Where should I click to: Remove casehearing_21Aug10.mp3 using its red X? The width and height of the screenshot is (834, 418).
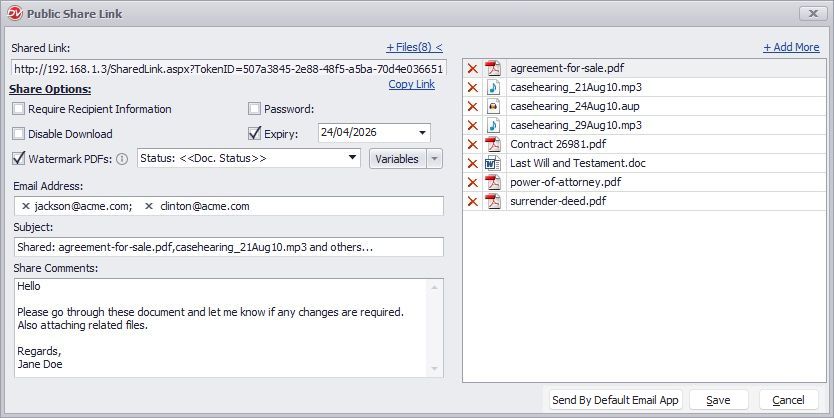(x=472, y=88)
